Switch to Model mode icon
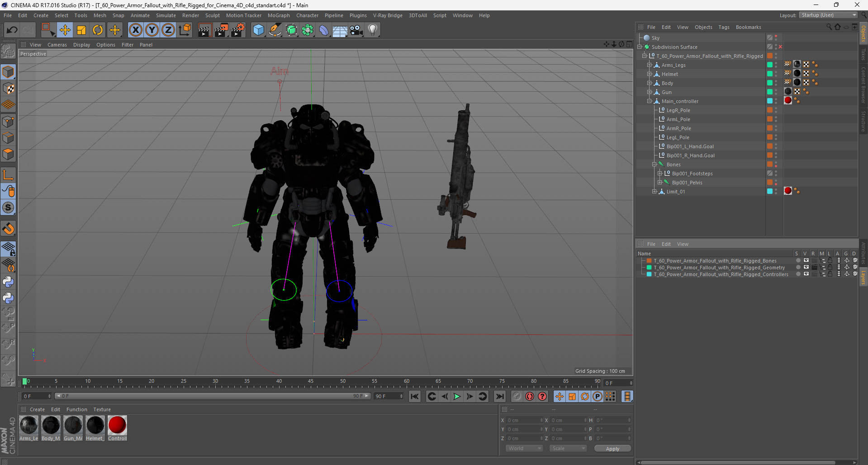This screenshot has width=868, height=465. click(8, 72)
